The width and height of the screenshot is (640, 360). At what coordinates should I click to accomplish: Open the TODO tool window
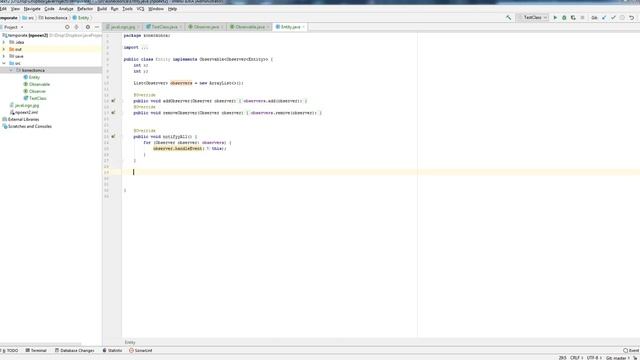10,350
